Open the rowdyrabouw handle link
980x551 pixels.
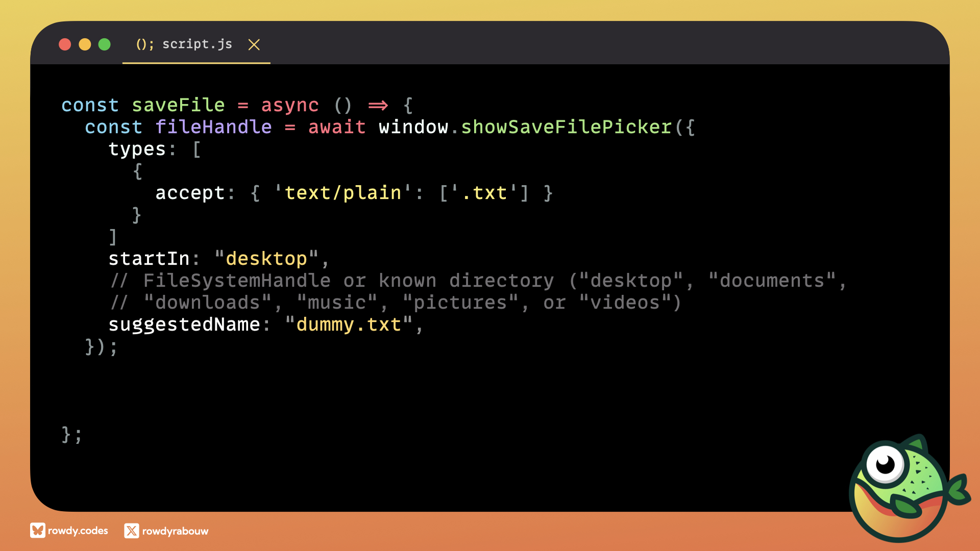pos(175,531)
